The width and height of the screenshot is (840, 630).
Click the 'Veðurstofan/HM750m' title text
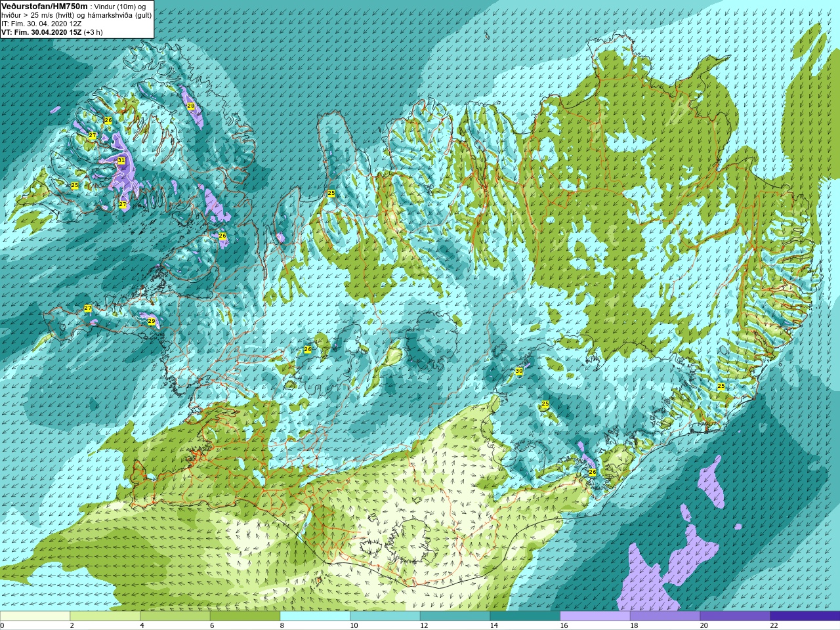pos(45,5)
